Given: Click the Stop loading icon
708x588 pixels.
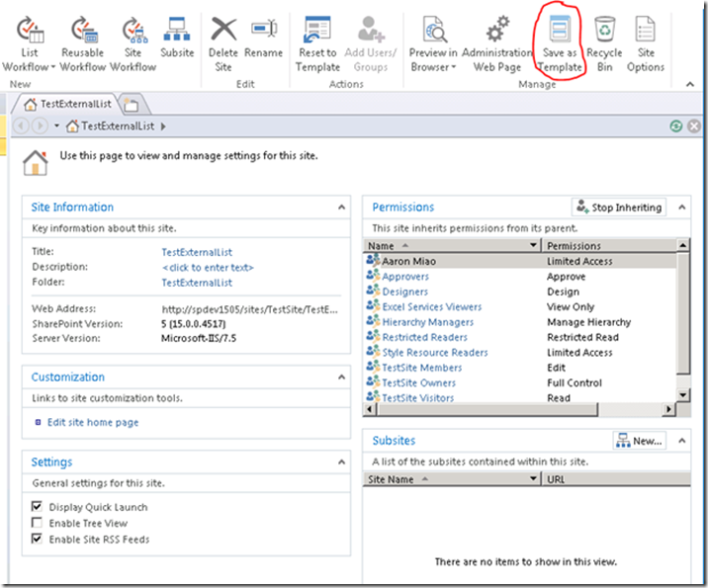Looking at the screenshot, I should [x=694, y=126].
